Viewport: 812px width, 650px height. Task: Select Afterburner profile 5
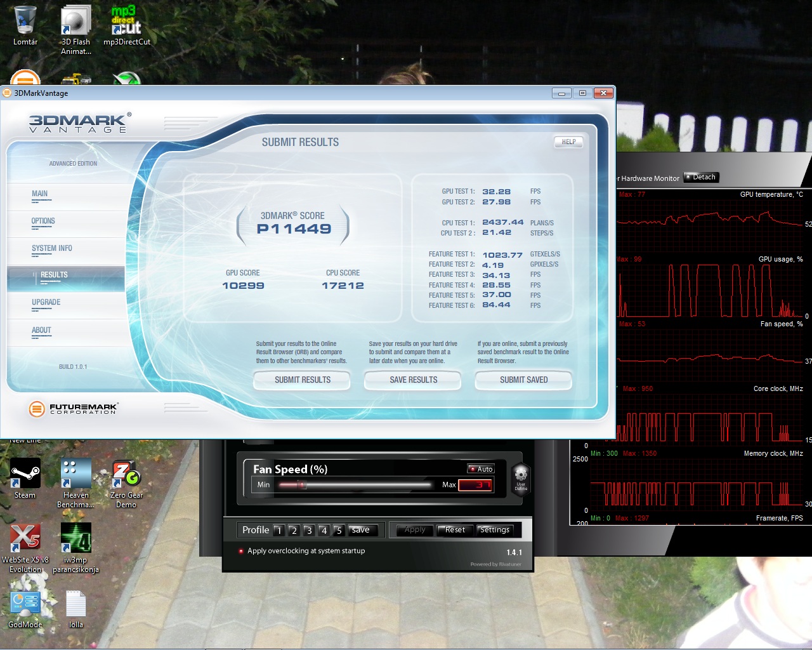tap(339, 531)
